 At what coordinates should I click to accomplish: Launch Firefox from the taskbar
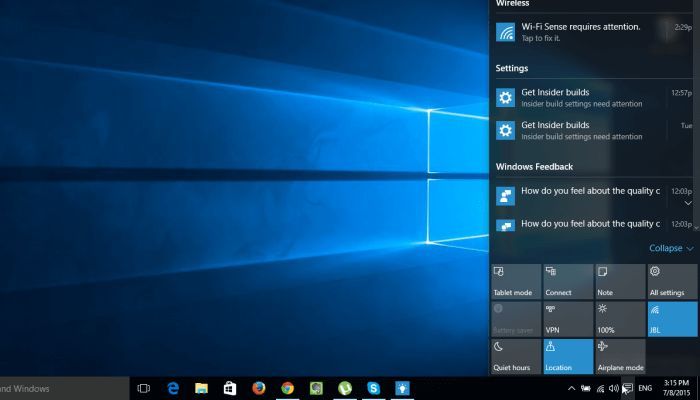[x=258, y=388]
